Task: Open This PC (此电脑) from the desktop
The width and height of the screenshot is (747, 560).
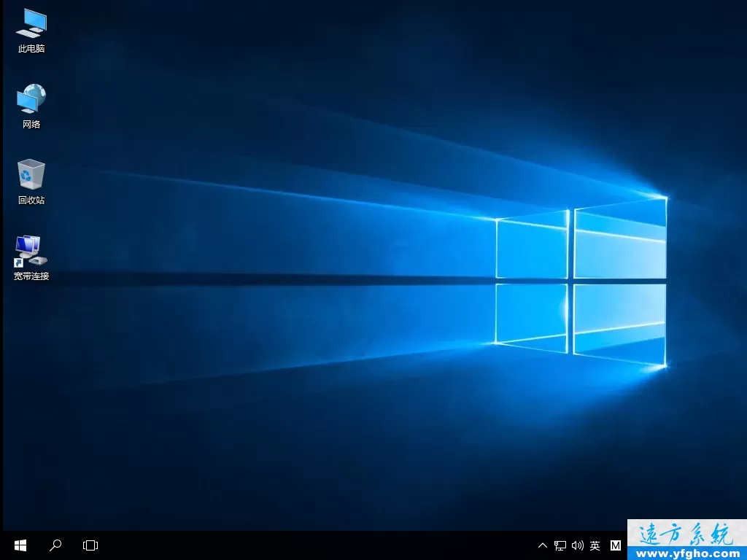Action: tap(30, 29)
